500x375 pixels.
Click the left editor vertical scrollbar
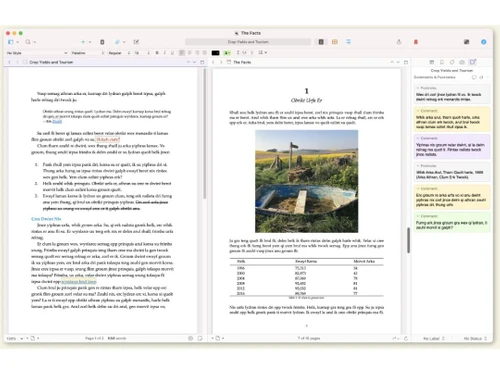(205, 133)
